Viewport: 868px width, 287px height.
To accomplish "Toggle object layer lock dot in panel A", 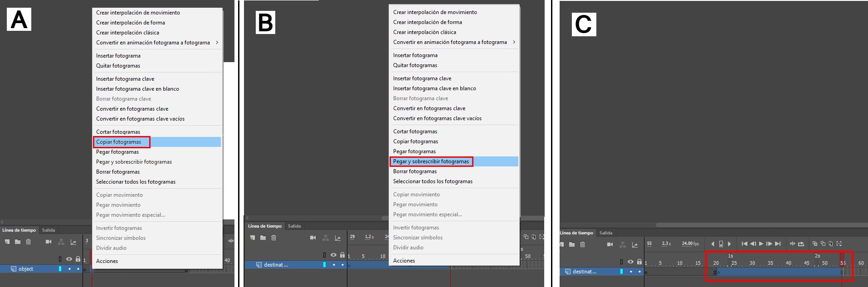I will [78, 269].
